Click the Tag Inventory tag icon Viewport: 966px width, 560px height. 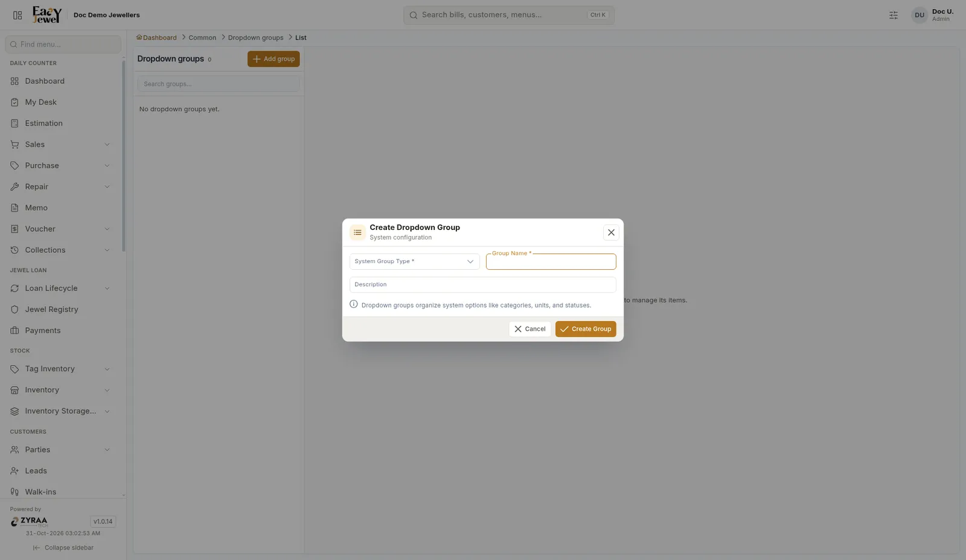(x=14, y=369)
